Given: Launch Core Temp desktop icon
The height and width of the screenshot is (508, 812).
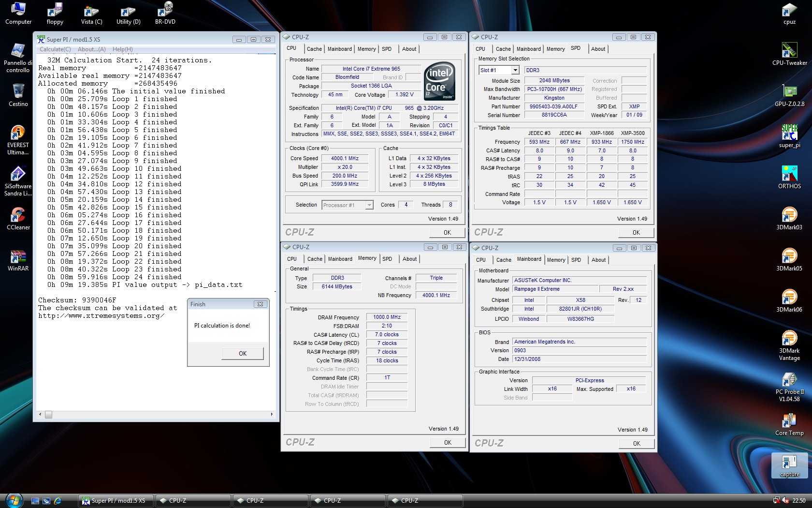Looking at the screenshot, I should (789, 424).
